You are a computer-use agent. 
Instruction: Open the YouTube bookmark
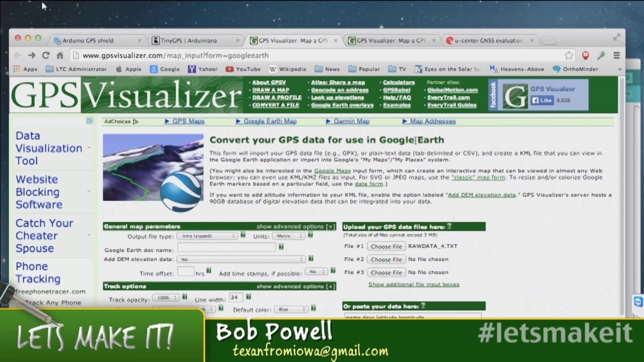click(x=243, y=69)
